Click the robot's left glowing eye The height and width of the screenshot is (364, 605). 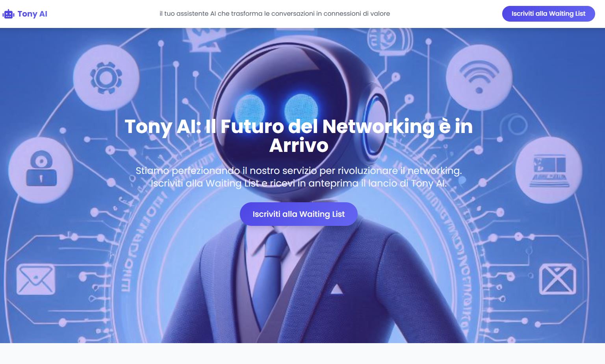tap(250, 109)
